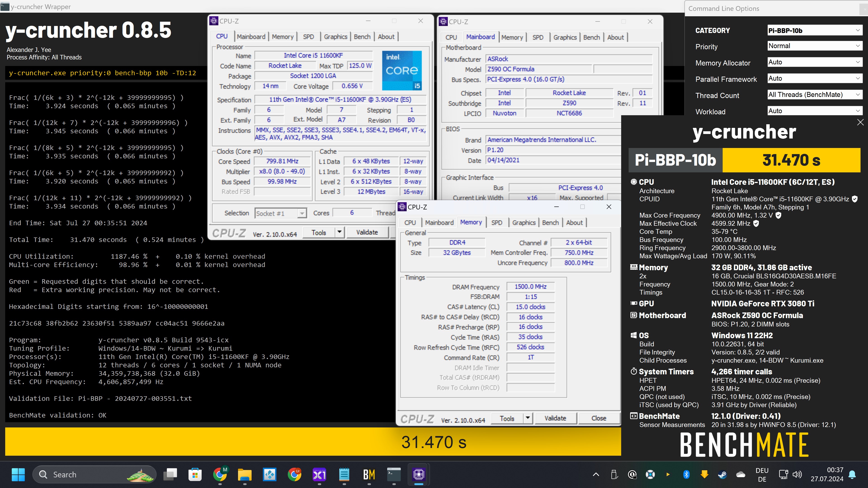Open the terminal taskbar icon
Image resolution: width=868 pixels, height=488 pixels.
pos(394,474)
